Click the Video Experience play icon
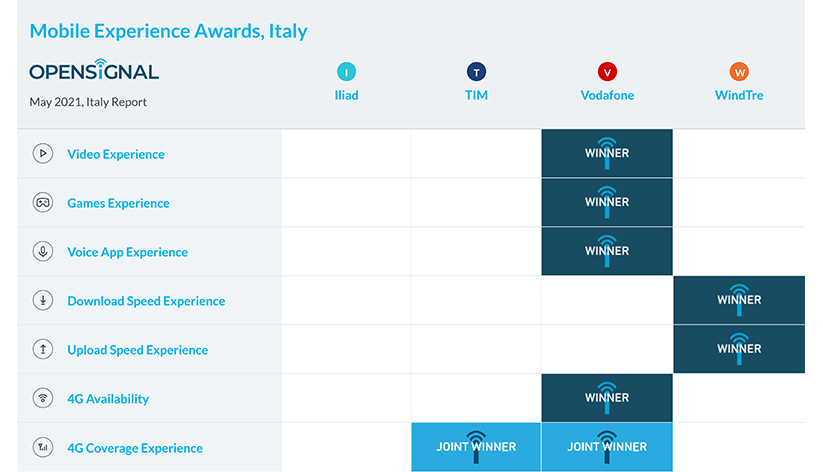 point(43,154)
